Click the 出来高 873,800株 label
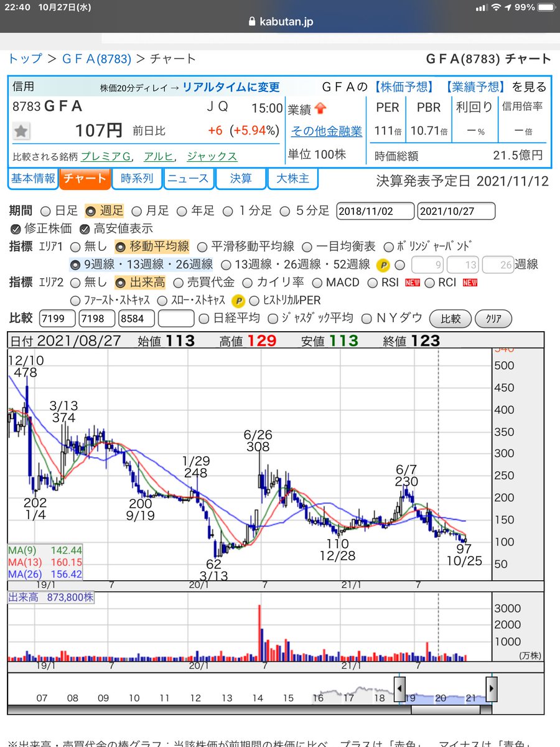 click(51, 597)
